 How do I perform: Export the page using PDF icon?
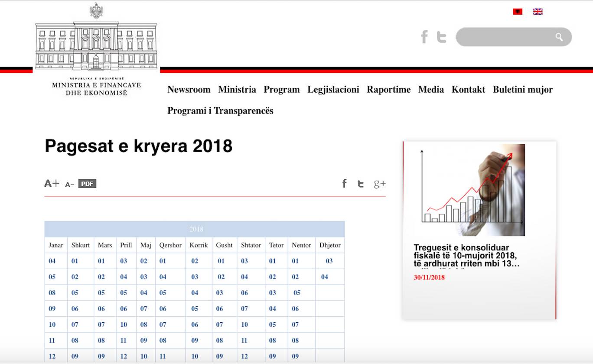pos(87,184)
